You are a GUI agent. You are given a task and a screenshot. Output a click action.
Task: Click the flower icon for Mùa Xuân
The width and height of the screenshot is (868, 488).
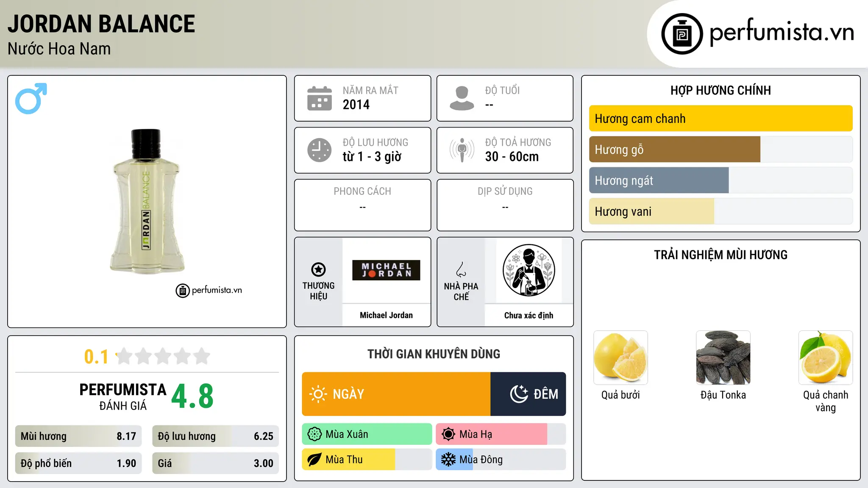pos(314,434)
